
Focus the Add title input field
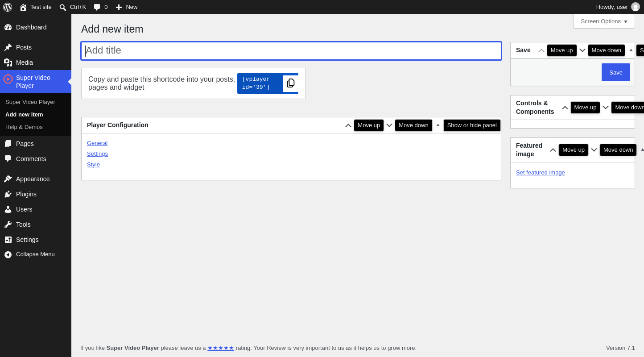291,51
